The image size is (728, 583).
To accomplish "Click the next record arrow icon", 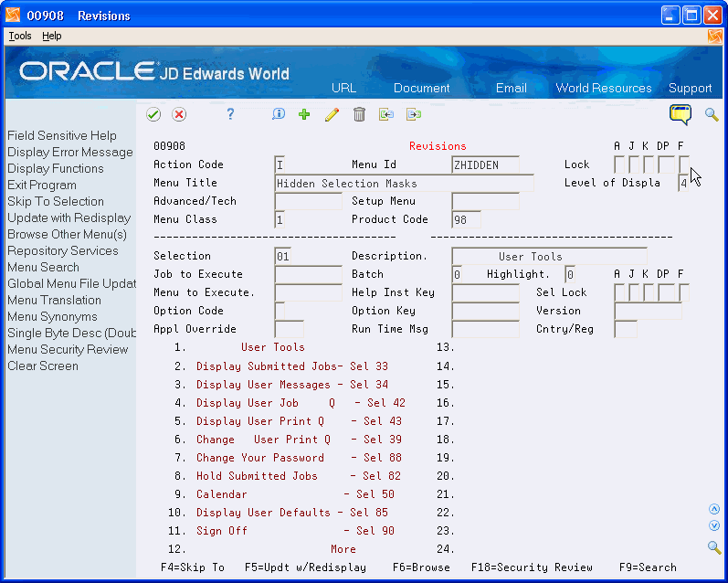I will pos(414,114).
